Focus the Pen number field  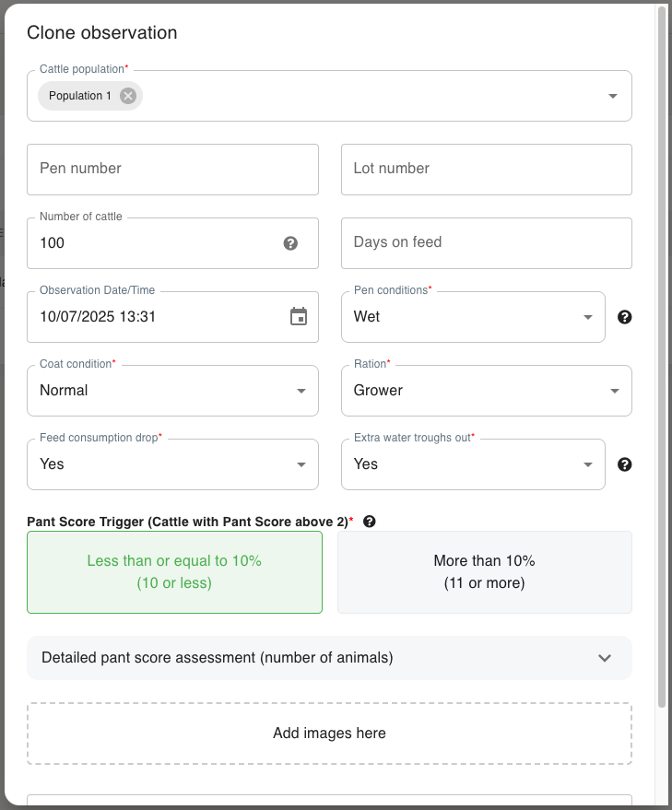pos(172,170)
